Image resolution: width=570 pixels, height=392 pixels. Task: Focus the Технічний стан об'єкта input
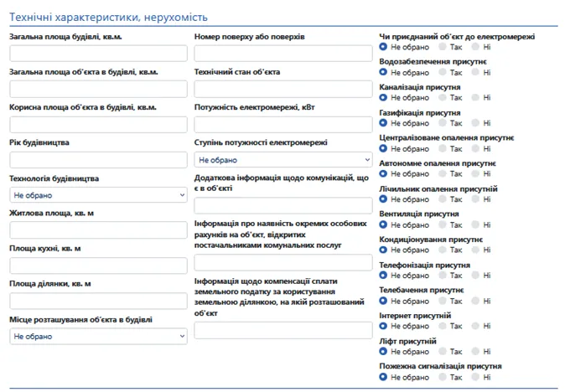pos(282,88)
